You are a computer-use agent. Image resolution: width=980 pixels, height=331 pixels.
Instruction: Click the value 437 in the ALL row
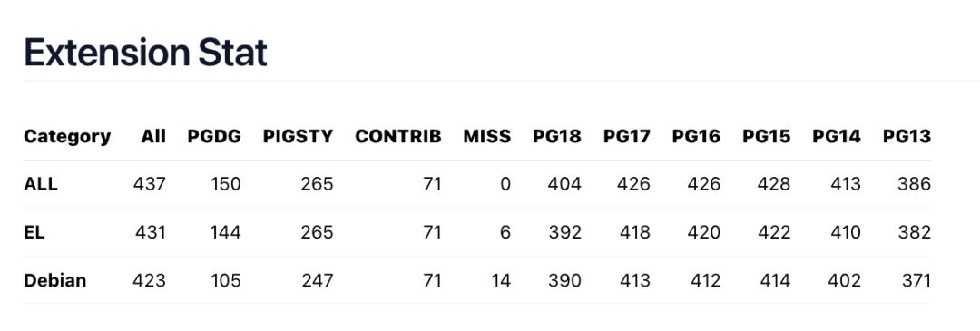click(x=150, y=184)
